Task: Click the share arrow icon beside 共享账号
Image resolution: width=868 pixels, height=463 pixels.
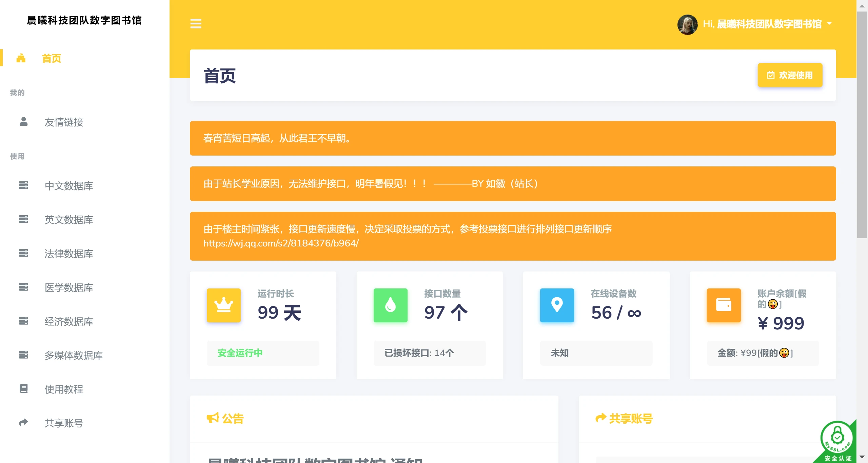Action: pos(601,418)
